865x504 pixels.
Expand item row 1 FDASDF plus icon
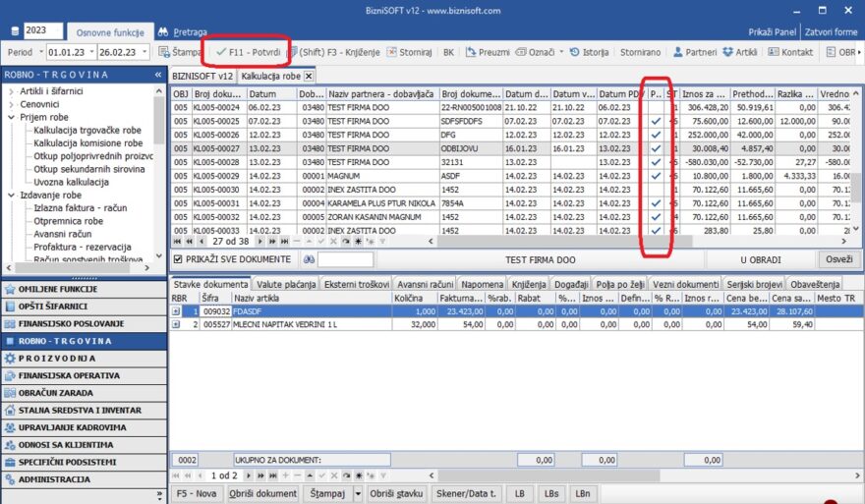click(177, 310)
